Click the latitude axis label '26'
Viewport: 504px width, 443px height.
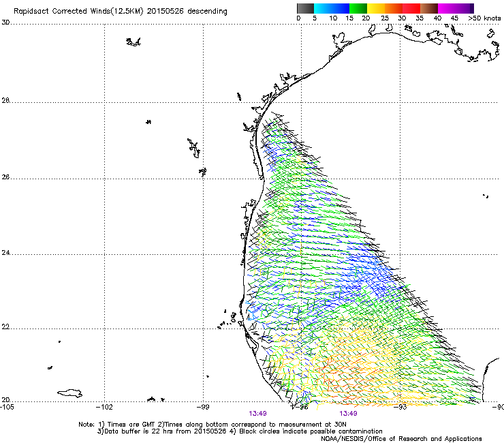pos(5,177)
